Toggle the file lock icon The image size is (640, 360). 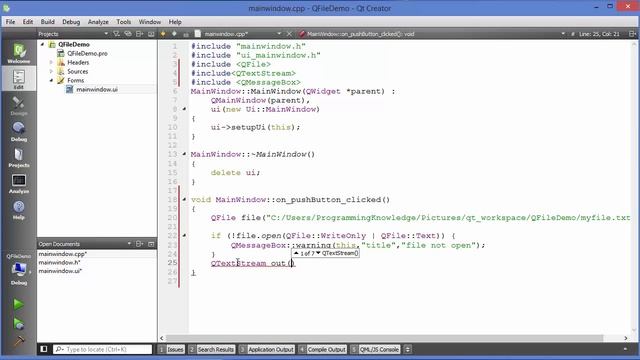tap(186, 34)
